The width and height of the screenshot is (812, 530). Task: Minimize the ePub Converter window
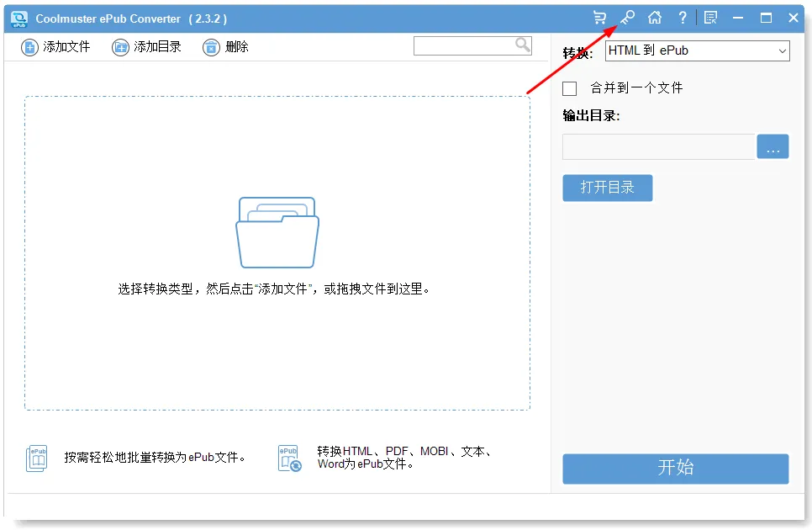point(738,19)
